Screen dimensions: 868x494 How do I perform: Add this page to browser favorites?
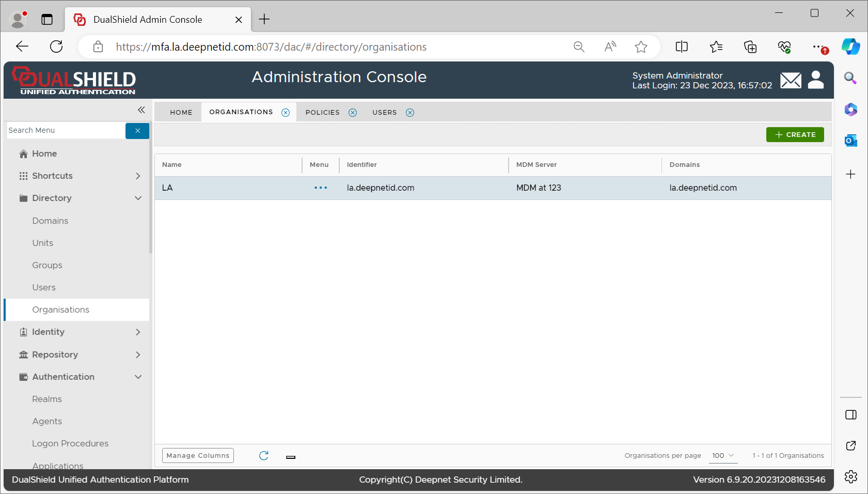coord(641,47)
